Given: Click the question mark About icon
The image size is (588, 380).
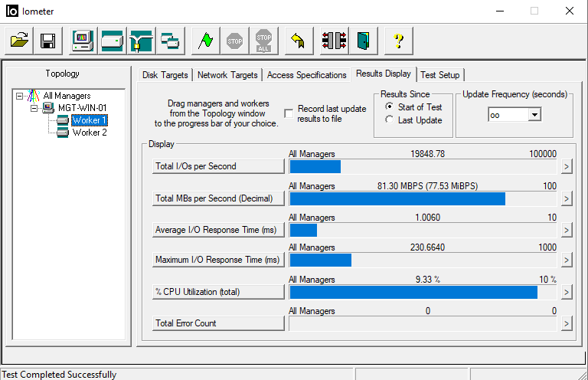Looking at the screenshot, I should click(x=398, y=41).
